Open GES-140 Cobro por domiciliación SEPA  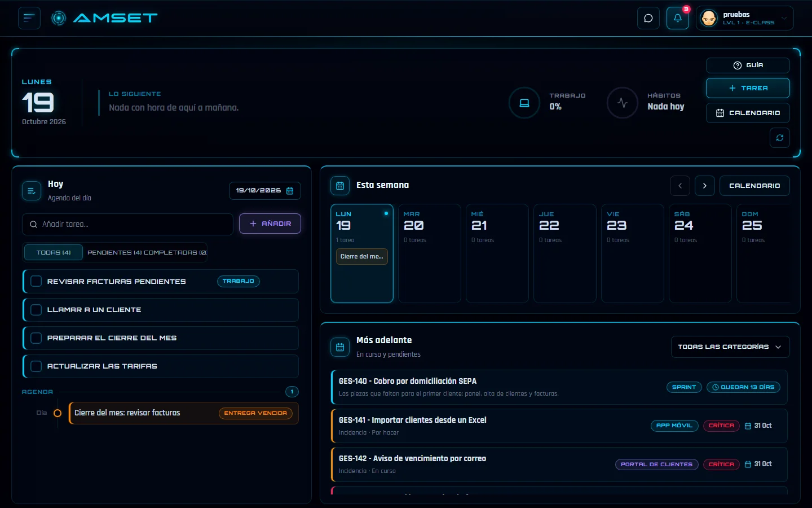(x=559, y=387)
